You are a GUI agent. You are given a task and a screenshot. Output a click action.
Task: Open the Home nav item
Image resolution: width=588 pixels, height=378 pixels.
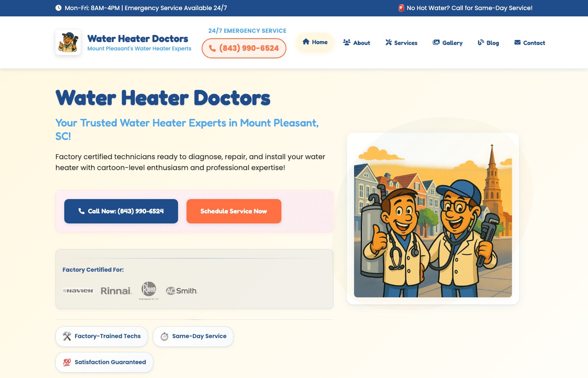[315, 42]
